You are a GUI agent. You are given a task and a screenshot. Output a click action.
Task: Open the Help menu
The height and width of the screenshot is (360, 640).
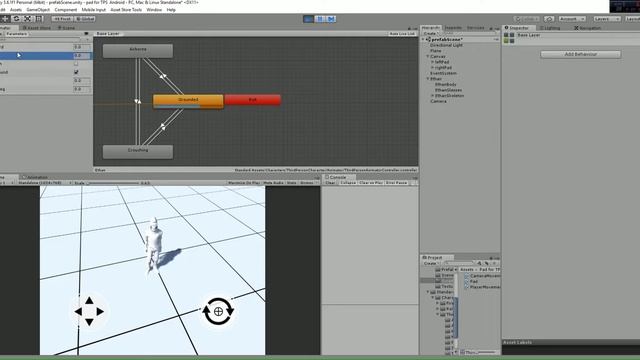tap(171, 9)
